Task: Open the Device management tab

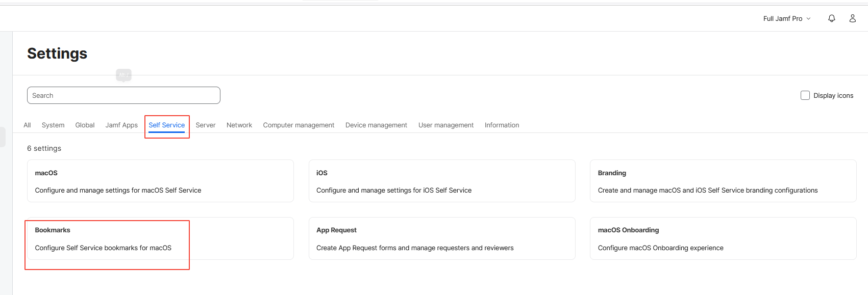Action: 376,125
